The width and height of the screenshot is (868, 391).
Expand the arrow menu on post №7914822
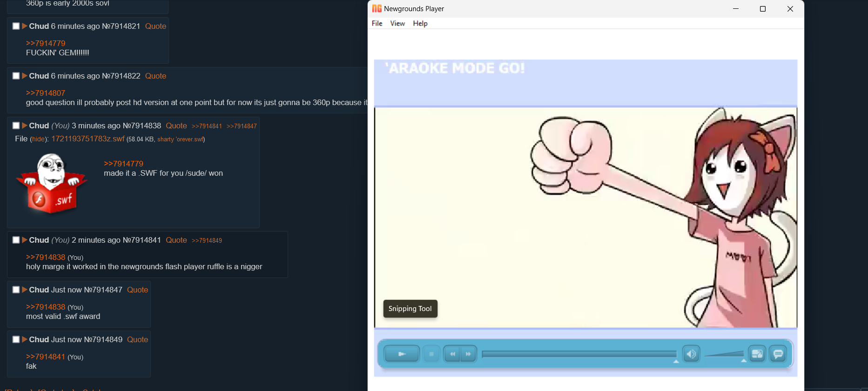25,76
